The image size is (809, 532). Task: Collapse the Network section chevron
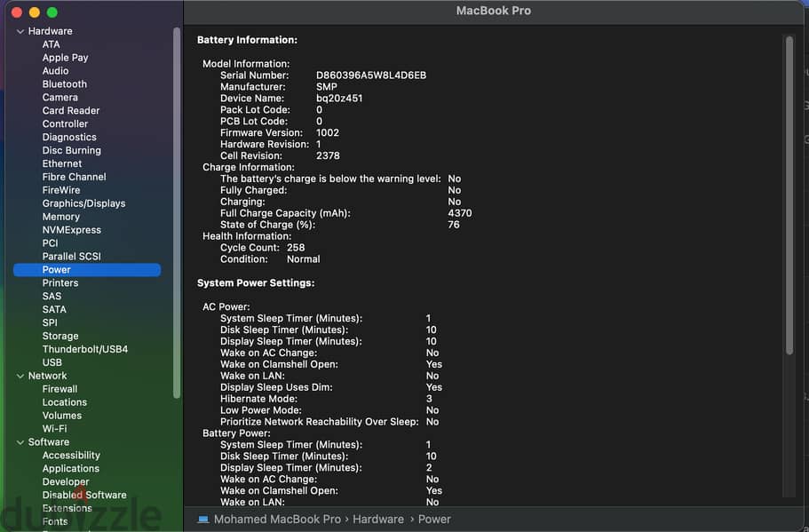point(20,377)
